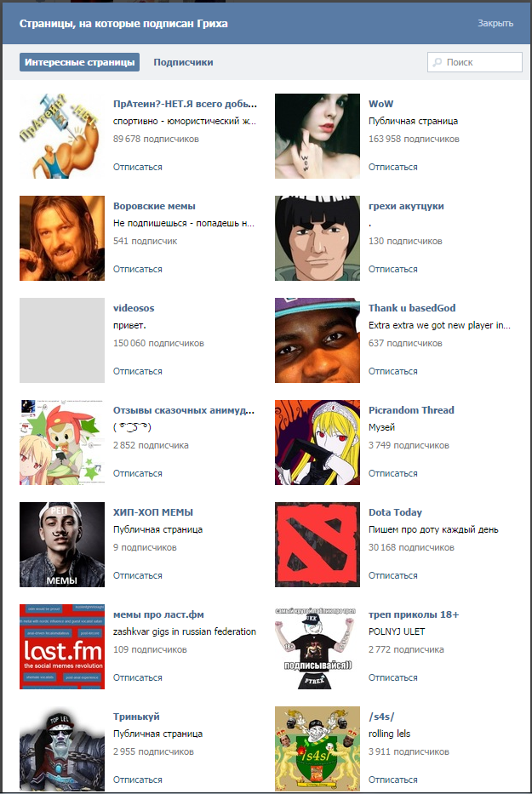532x794 pixels.
Task: Unsubscribe from Воровские мемы page
Action: point(137,269)
